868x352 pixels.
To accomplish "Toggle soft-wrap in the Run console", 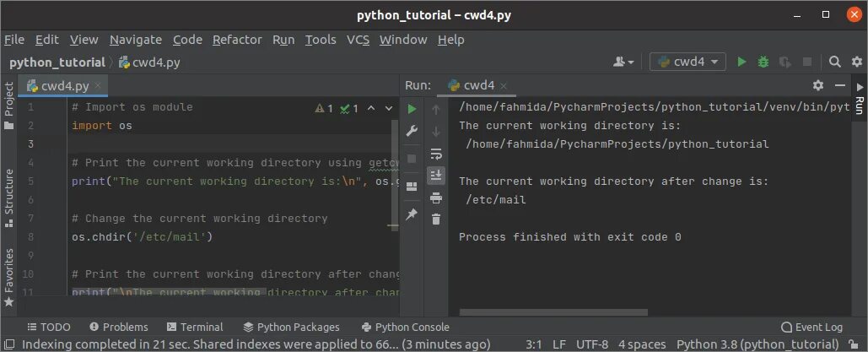I will 435,154.
